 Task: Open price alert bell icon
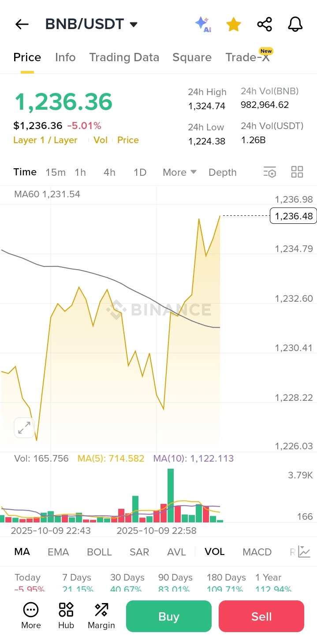click(x=295, y=24)
